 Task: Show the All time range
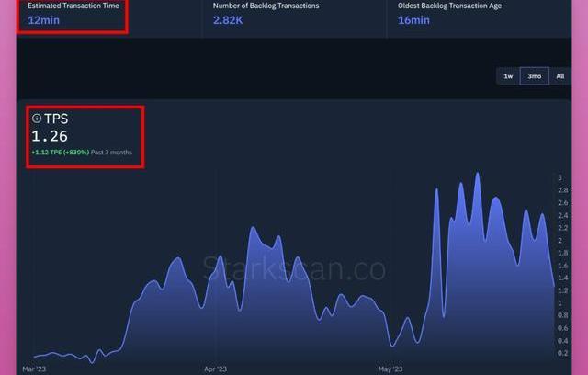pos(560,76)
